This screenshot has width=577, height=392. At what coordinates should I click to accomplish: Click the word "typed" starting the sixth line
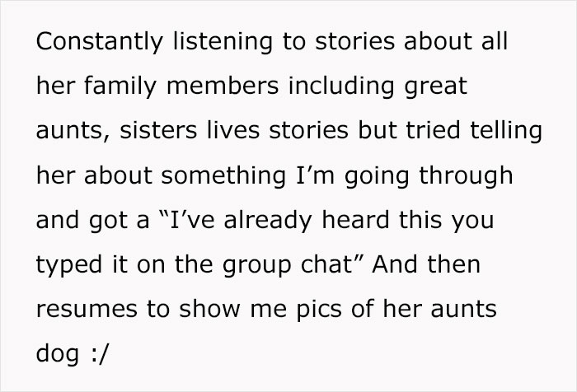[64, 266]
